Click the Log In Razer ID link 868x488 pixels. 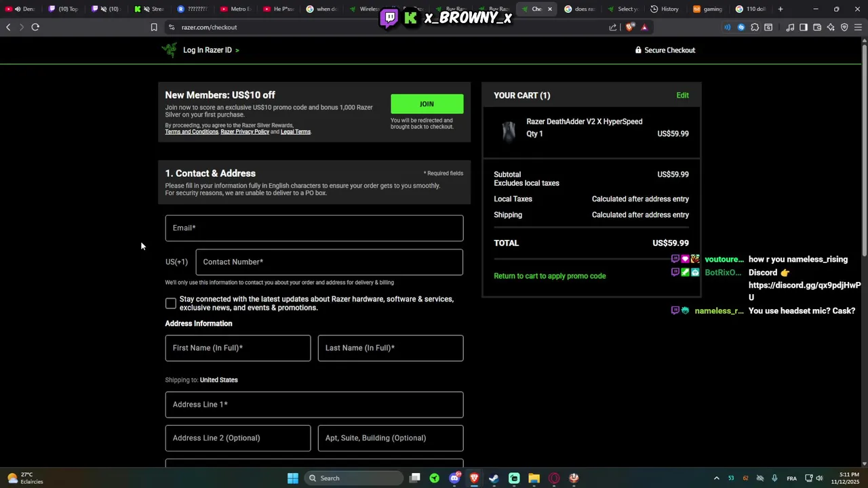pyautogui.click(x=208, y=50)
